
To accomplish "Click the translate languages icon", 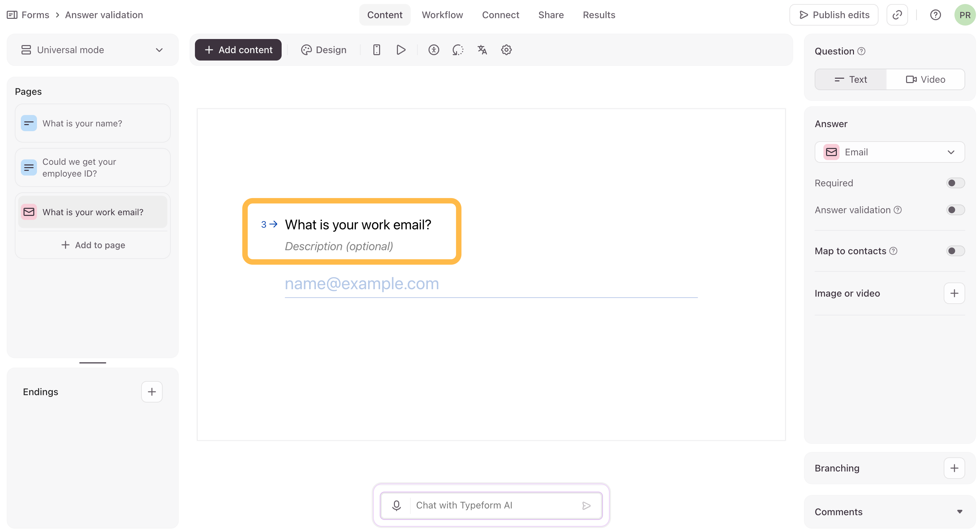I will click(x=482, y=50).
